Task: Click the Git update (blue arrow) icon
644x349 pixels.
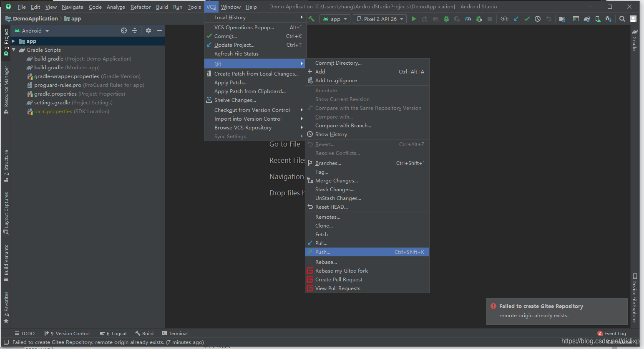Action: pos(516,18)
